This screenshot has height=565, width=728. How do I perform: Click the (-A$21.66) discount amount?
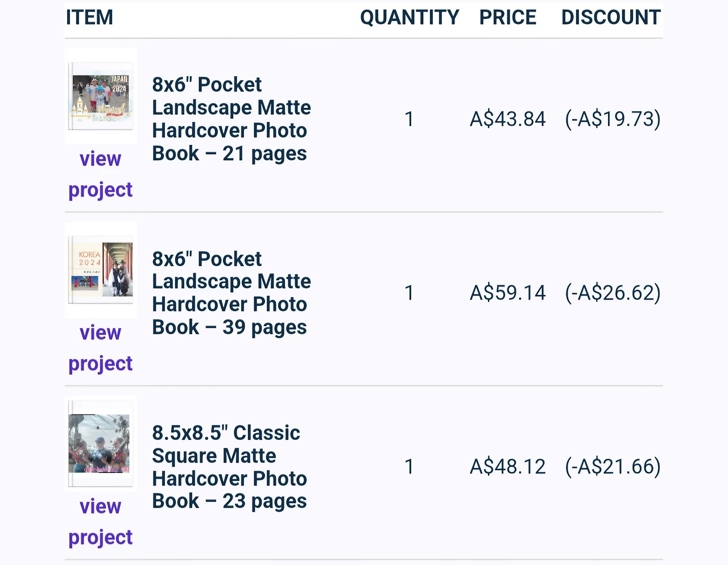pyautogui.click(x=613, y=467)
